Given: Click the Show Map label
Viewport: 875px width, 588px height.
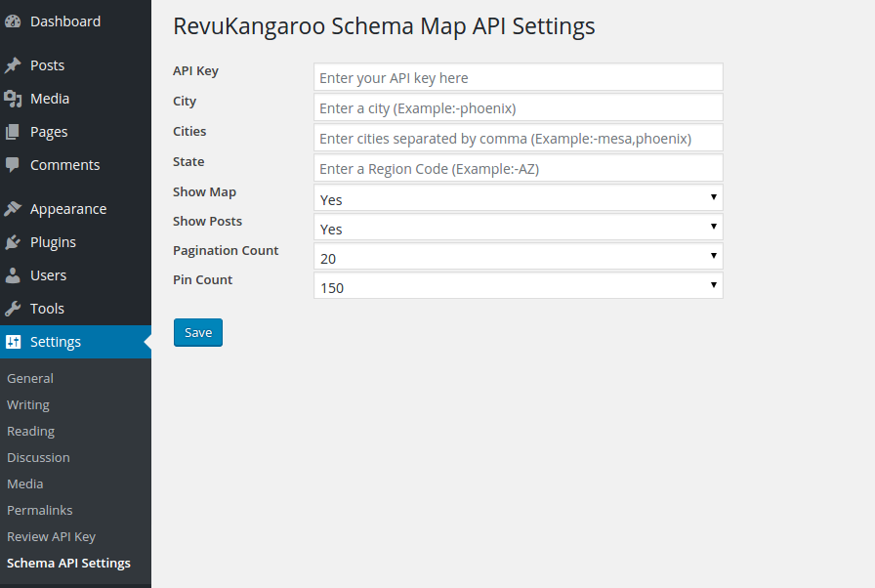Looking at the screenshot, I should pyautogui.click(x=204, y=191).
